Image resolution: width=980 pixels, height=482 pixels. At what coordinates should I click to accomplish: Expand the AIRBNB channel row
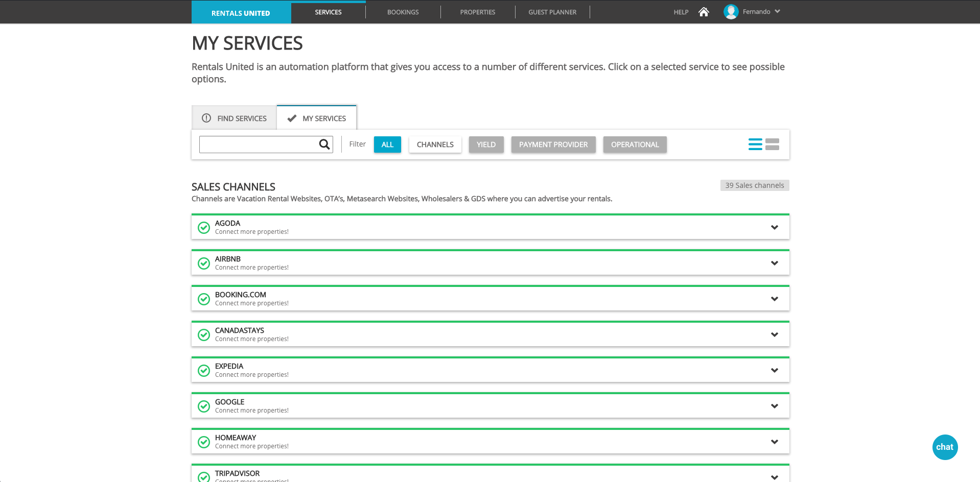click(775, 263)
